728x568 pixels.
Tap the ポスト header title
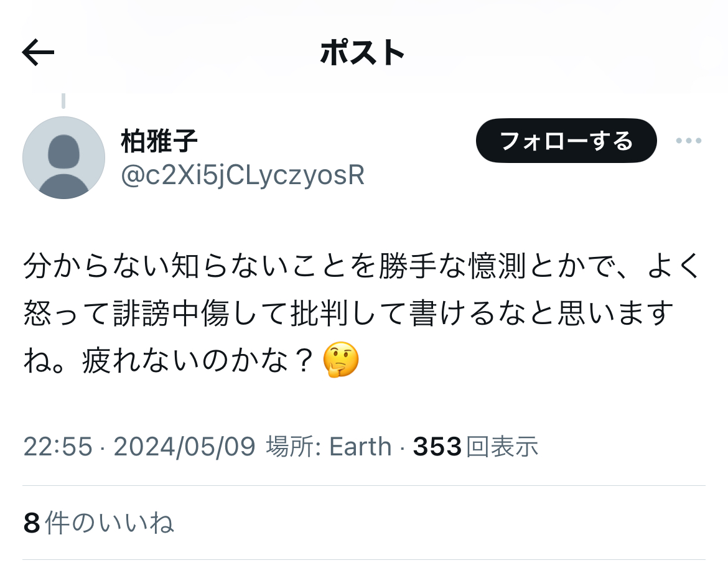pyautogui.click(x=363, y=52)
